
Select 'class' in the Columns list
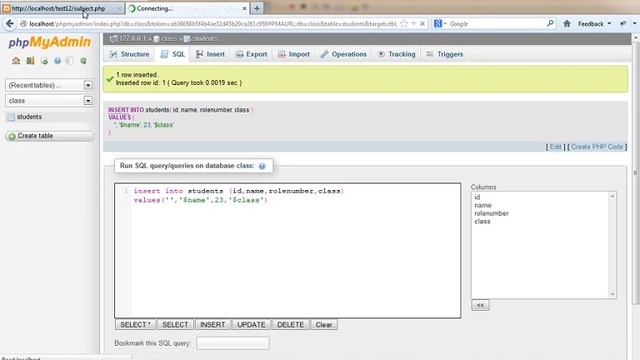click(x=482, y=221)
